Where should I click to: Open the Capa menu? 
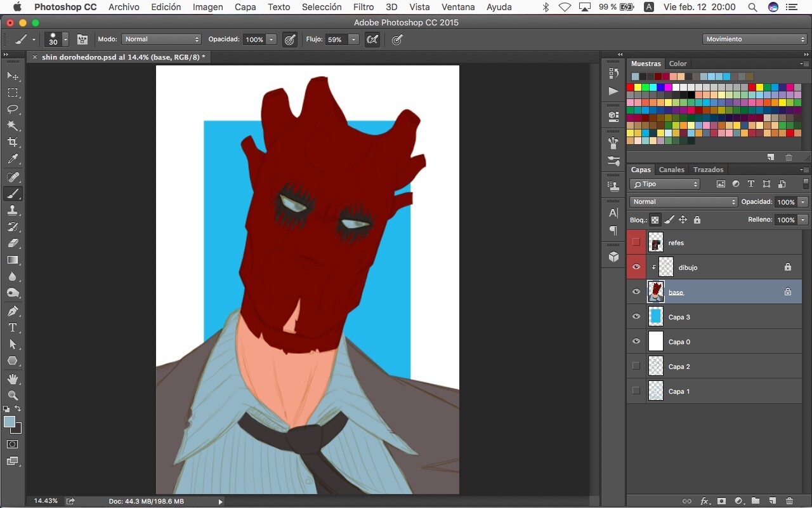pos(246,7)
